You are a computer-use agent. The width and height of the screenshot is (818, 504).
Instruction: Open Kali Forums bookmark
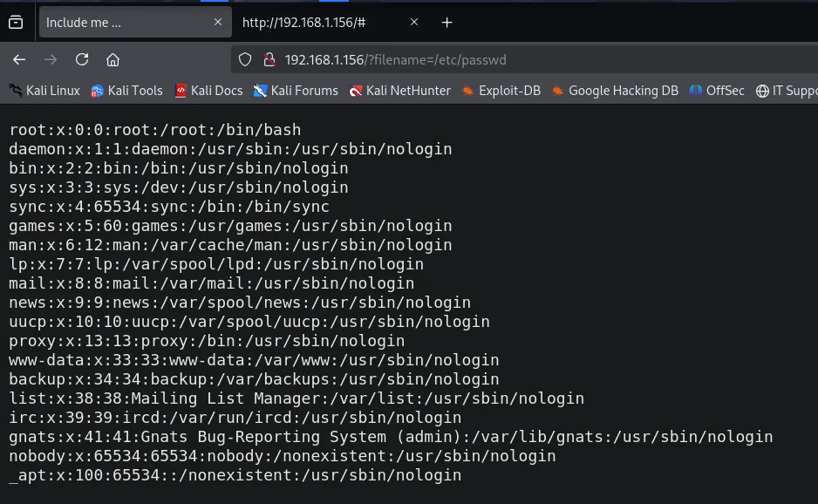click(296, 91)
